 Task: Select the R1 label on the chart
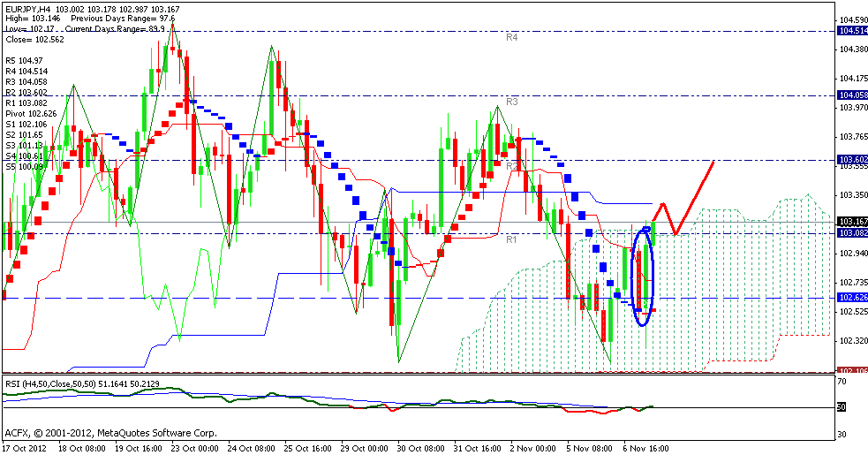511,239
